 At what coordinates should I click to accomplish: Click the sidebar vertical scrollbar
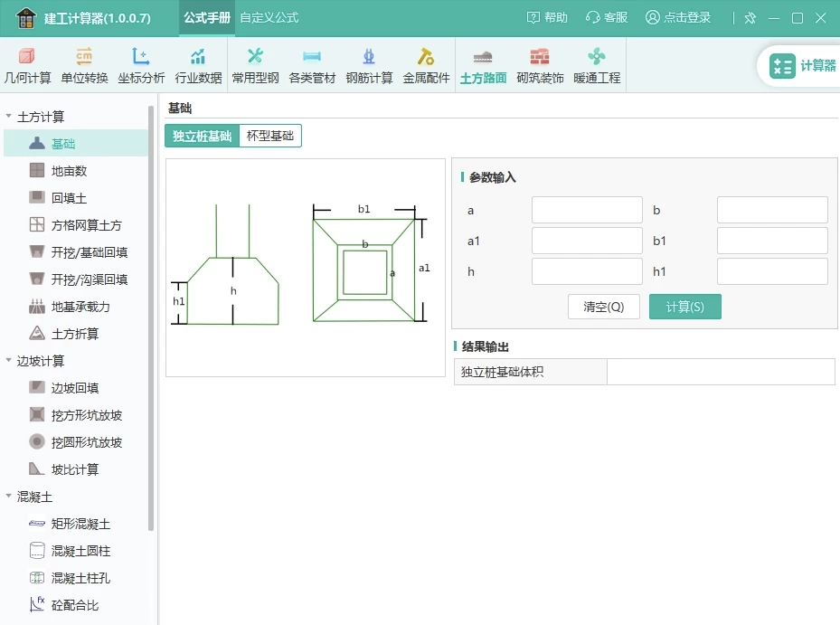pyautogui.click(x=151, y=317)
